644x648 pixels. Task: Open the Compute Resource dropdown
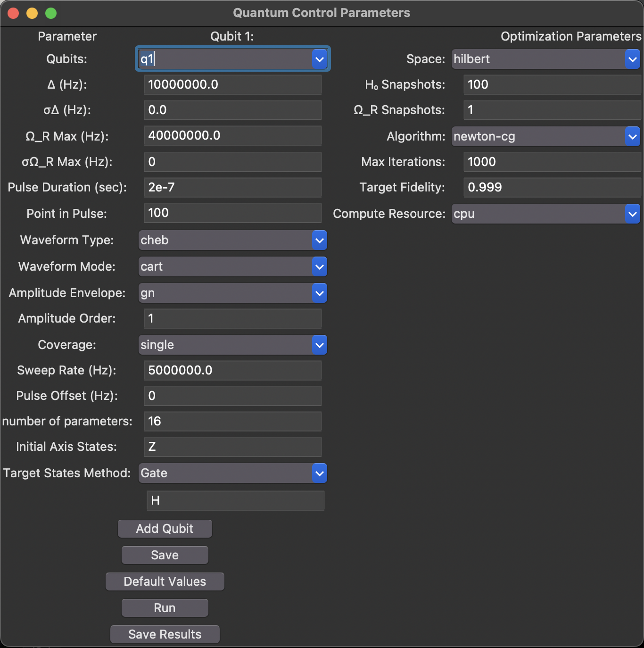click(x=546, y=214)
